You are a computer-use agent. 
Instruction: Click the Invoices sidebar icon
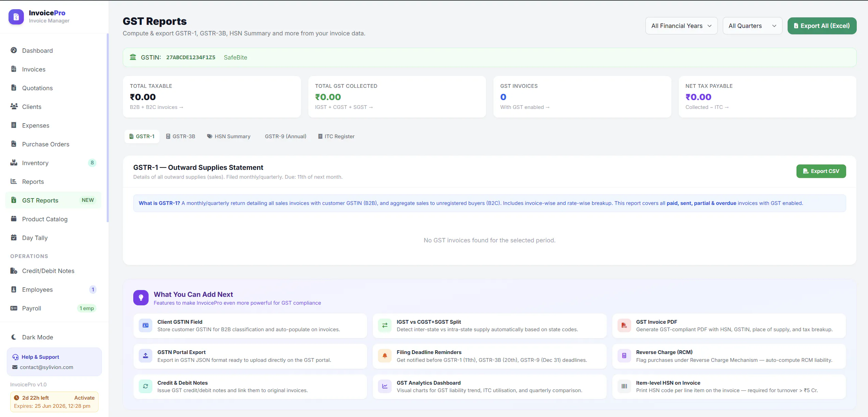tap(14, 69)
